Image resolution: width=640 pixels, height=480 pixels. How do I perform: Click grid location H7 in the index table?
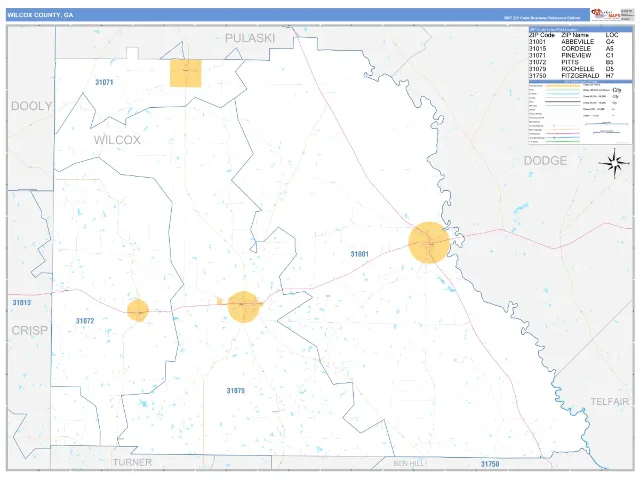[x=610, y=76]
